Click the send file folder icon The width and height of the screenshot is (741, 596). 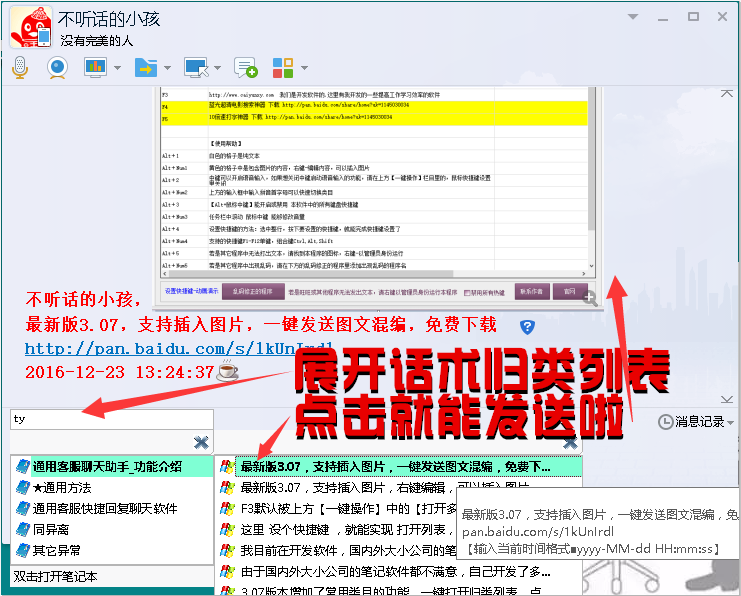pos(146,68)
